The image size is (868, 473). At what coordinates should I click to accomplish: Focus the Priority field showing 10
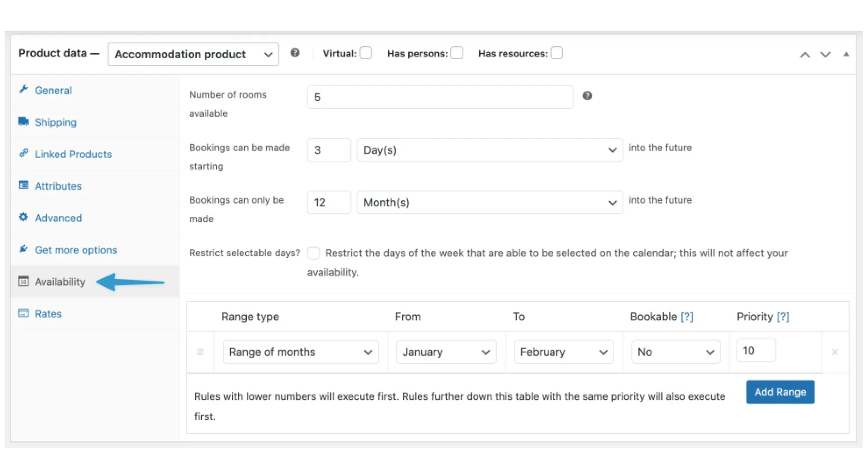click(756, 351)
